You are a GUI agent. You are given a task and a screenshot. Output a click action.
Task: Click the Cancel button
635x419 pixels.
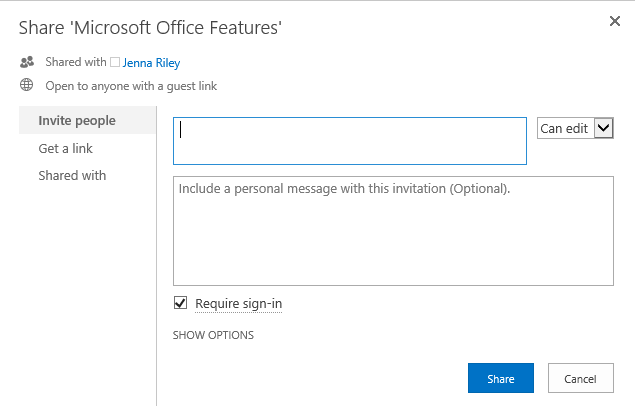point(581,378)
